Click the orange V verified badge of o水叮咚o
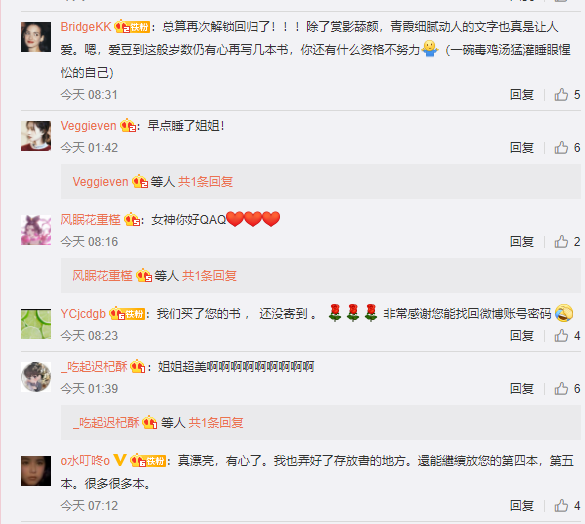 pyautogui.click(x=119, y=460)
